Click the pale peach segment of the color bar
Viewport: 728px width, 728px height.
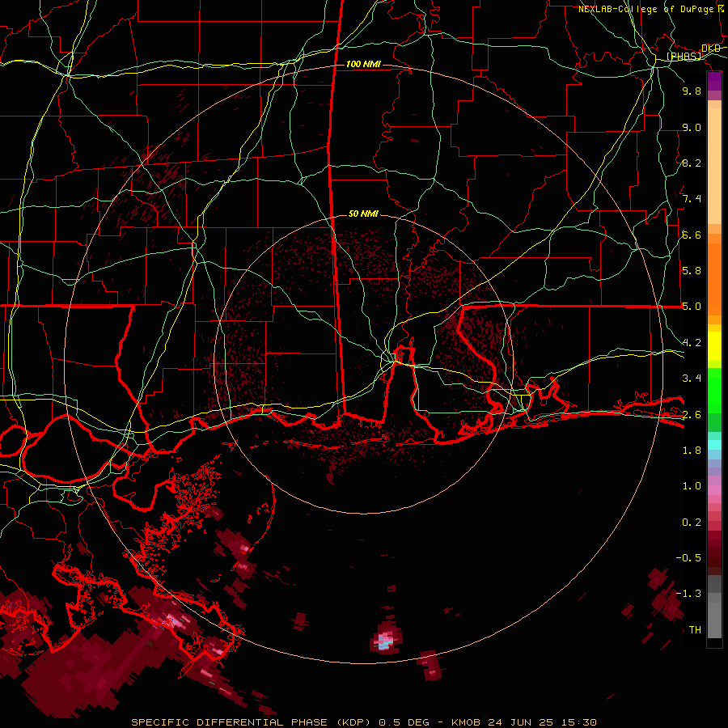[x=714, y=166]
